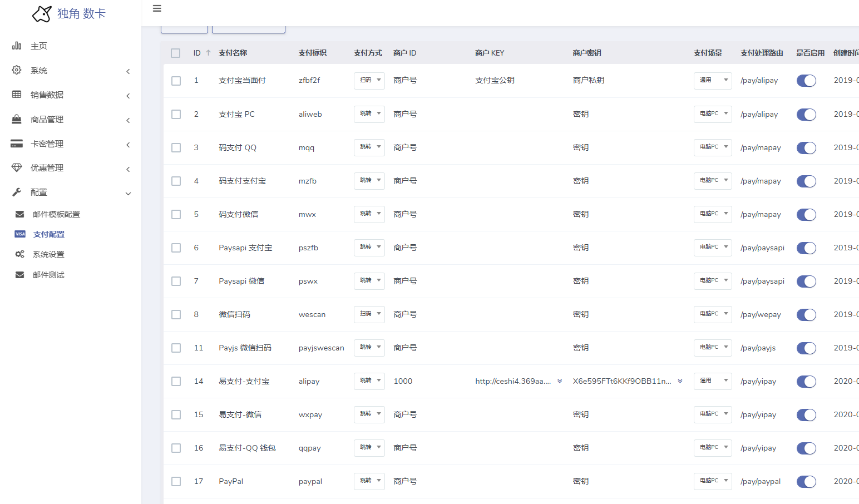
Task: Click the bar chart icon beside 主页
Action: [17, 46]
